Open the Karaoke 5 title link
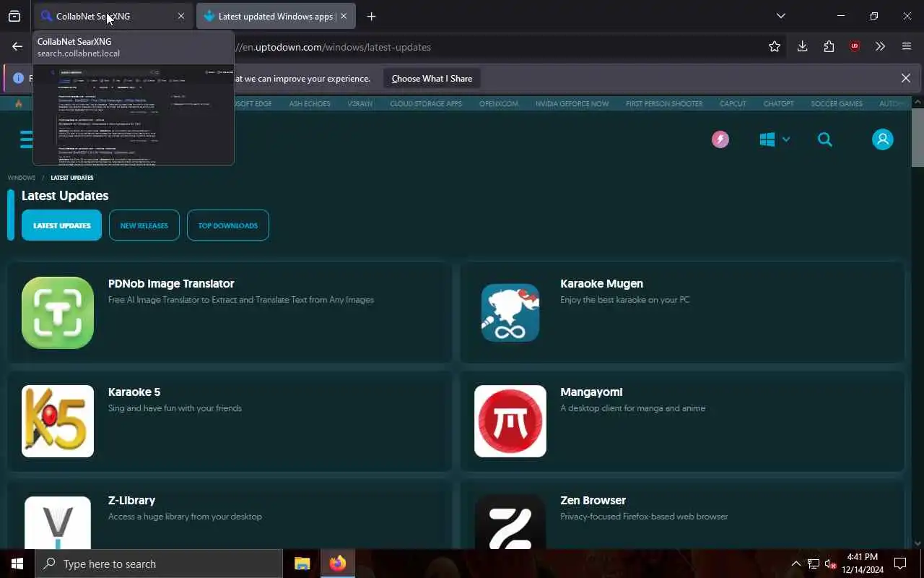The width and height of the screenshot is (924, 578). pyautogui.click(x=134, y=392)
